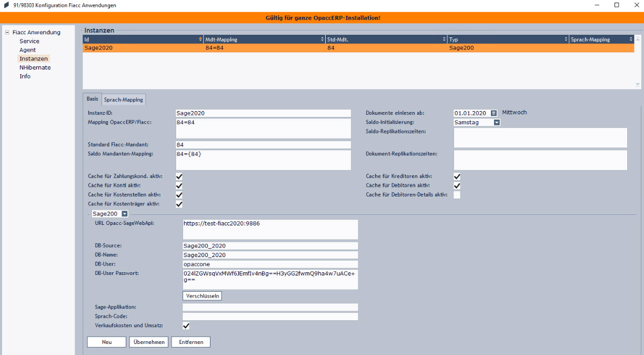
Task: Uncheck Cache für Kostenträger aktiv
Action: [x=179, y=204]
